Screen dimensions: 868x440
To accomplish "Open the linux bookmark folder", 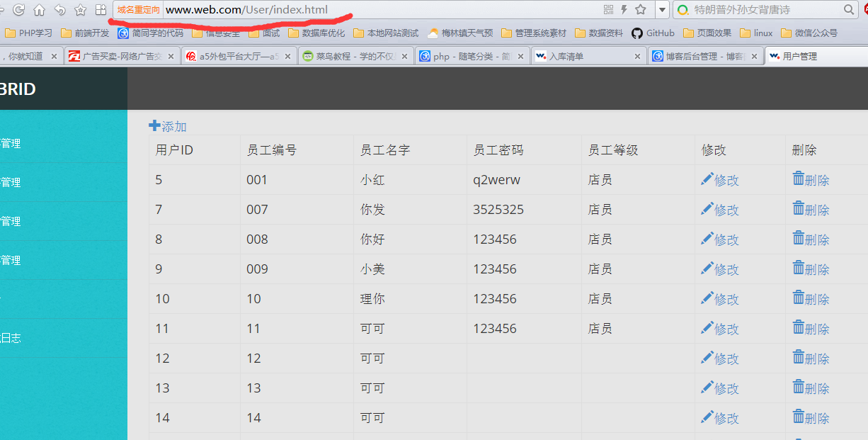I will point(756,33).
